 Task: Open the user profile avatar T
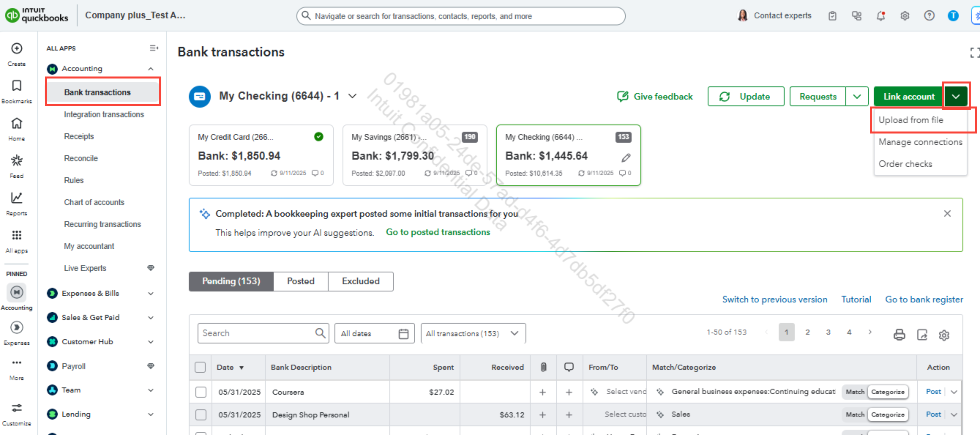coord(953,15)
